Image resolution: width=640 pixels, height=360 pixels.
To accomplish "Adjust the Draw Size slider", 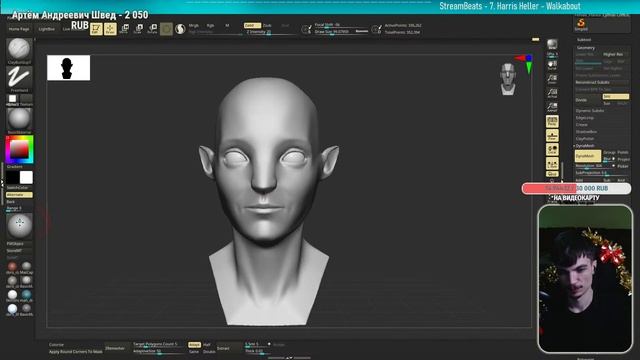I will [341, 31].
